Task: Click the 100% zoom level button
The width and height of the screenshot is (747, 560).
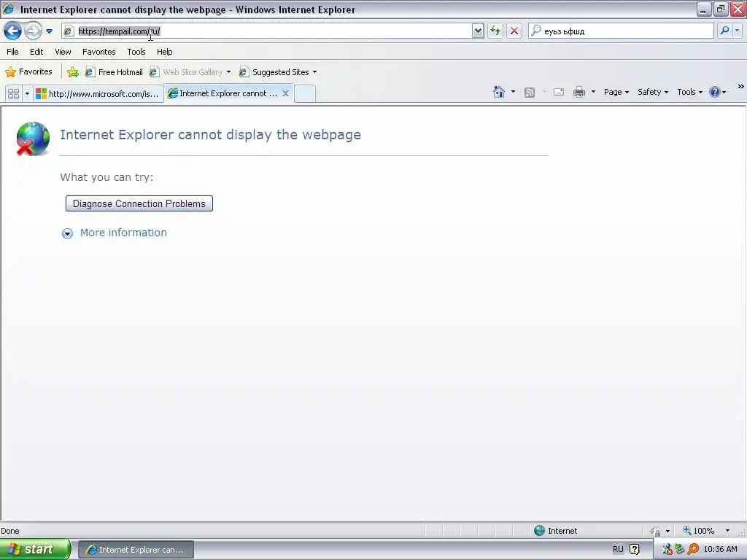Action: point(698,531)
